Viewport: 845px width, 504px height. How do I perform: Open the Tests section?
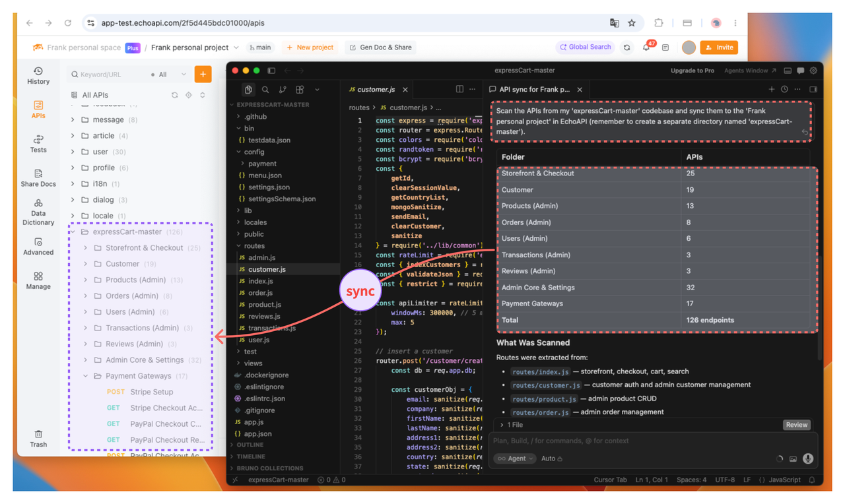(x=38, y=144)
